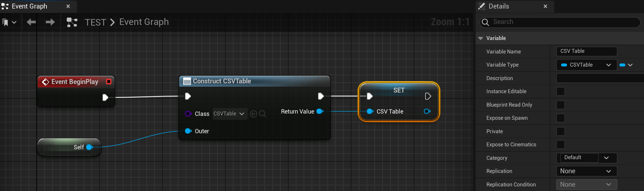
Task: Open the Variable Type CSVTable dropdown
Action: (x=586, y=65)
